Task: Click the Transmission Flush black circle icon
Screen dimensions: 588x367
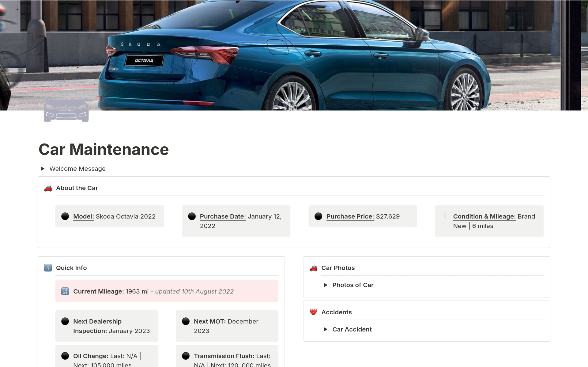Action: (186, 356)
